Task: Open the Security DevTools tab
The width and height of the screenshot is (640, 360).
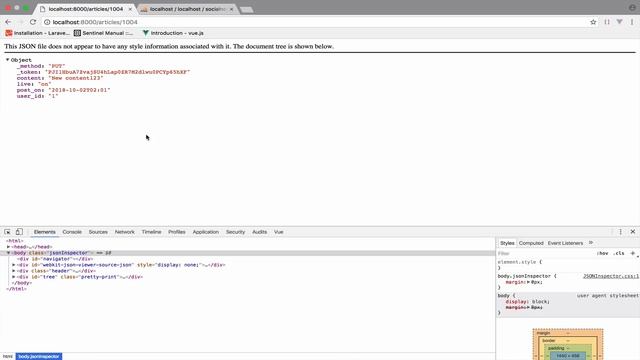Action: point(236,232)
